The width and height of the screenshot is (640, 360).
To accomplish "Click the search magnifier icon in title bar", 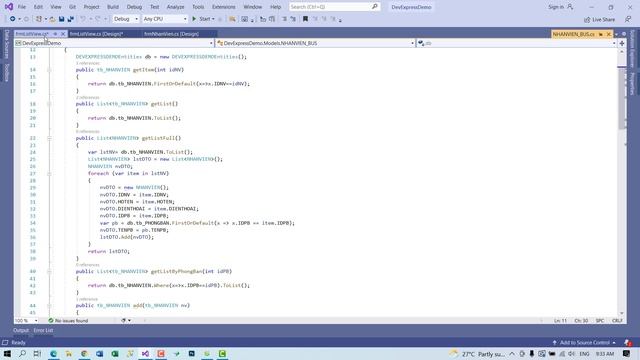I will [x=375, y=7].
